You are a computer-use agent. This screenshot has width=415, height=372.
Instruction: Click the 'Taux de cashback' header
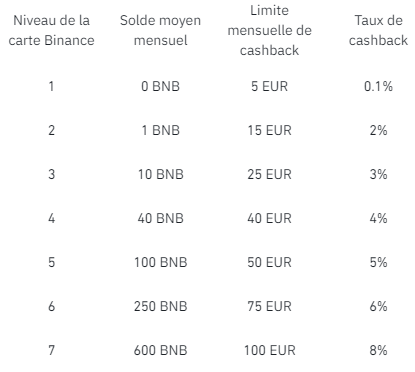(x=378, y=30)
